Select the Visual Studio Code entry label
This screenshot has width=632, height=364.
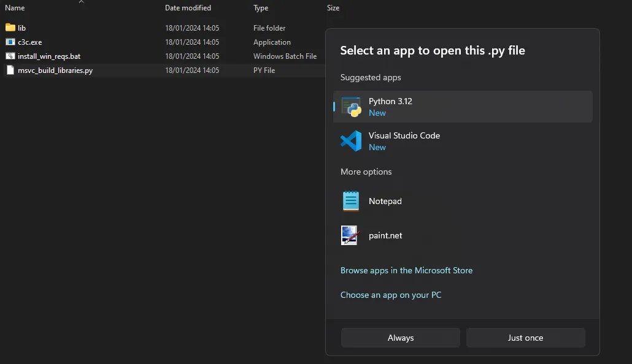pos(404,135)
